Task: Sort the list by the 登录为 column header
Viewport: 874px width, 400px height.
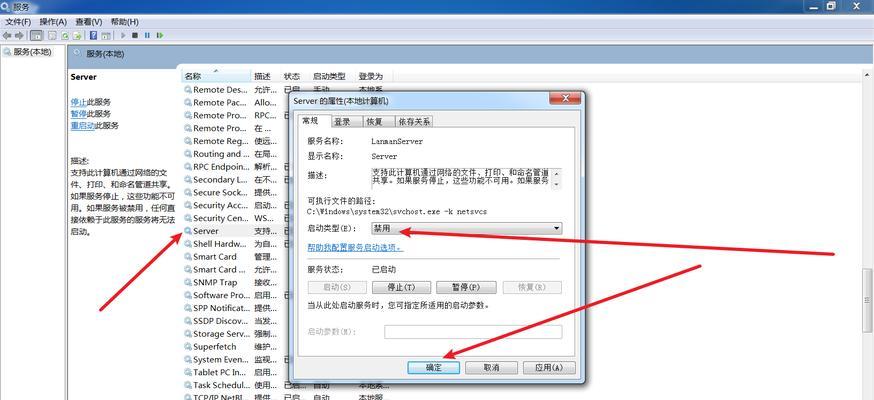Action: click(x=373, y=76)
